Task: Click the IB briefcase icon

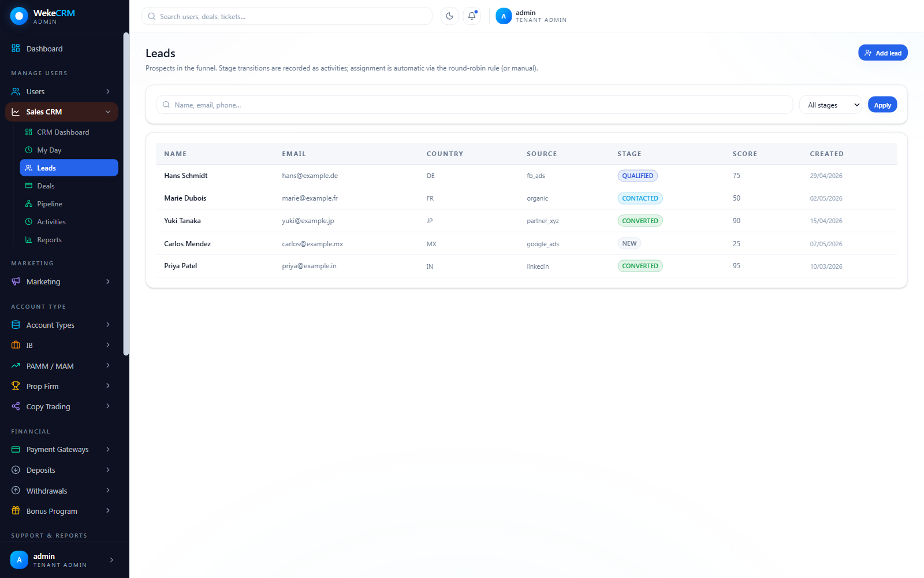Action: (16, 345)
